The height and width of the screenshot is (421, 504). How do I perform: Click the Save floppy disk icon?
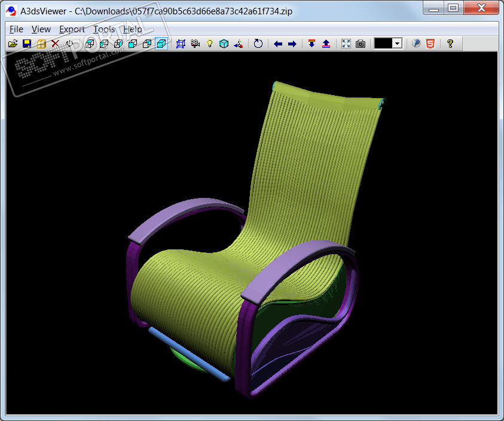[27, 44]
